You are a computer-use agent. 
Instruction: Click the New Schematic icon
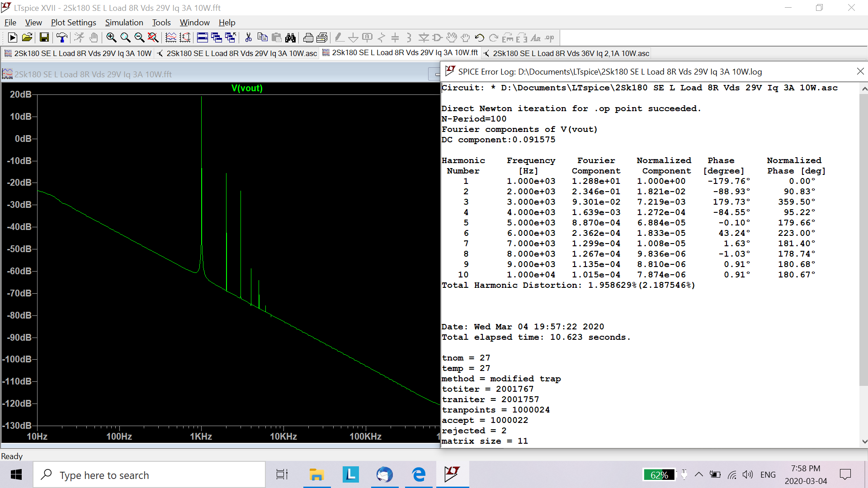click(13, 38)
